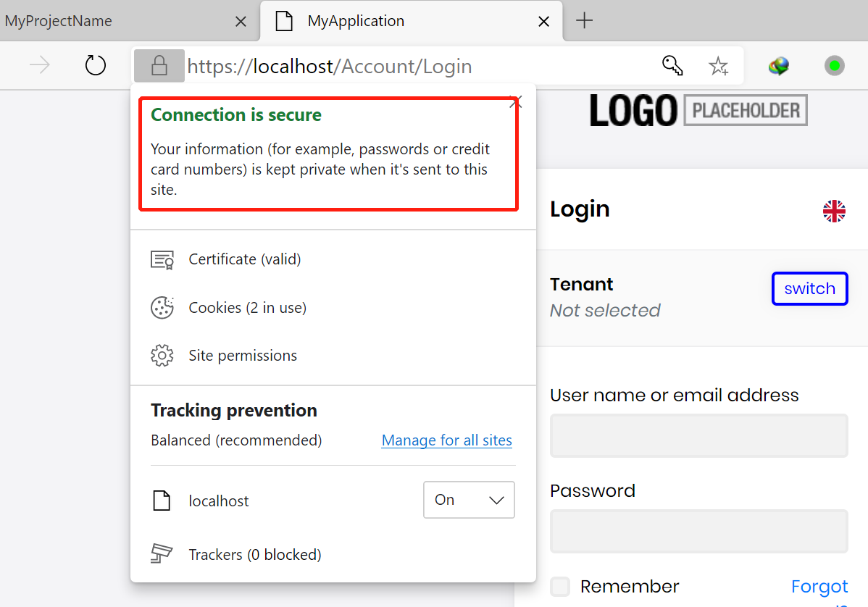The image size is (868, 607).
Task: Add page to favorites with the star icon
Action: pos(718,67)
